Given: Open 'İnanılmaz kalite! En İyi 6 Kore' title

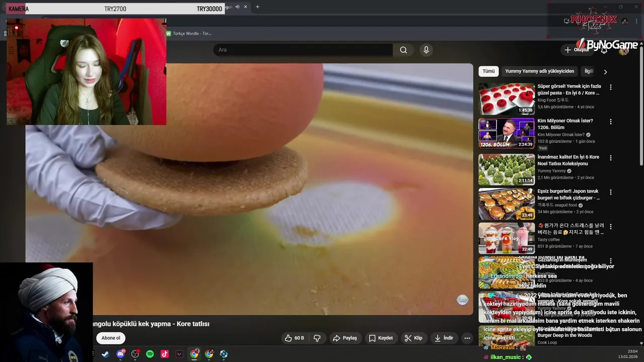Looking at the screenshot, I should pos(569,160).
